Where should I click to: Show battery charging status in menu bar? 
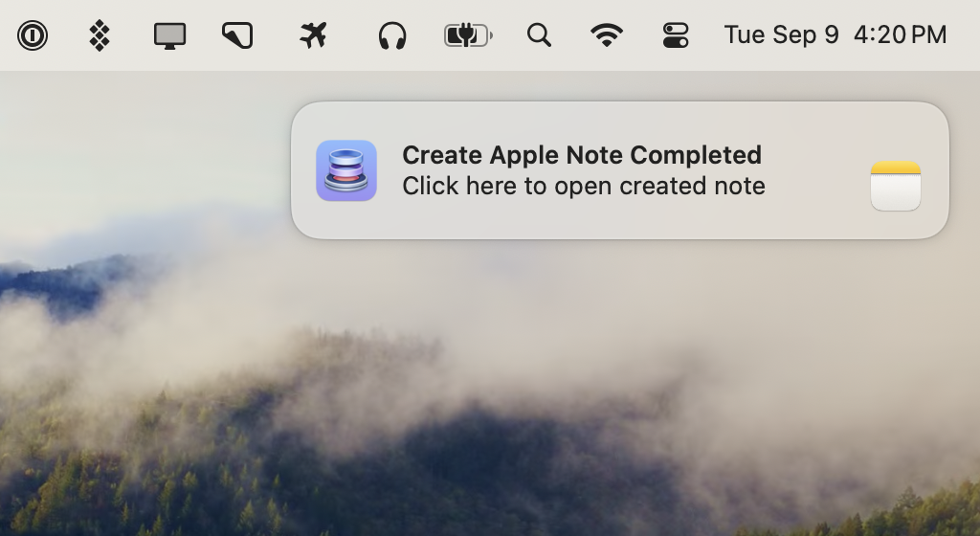tap(468, 35)
